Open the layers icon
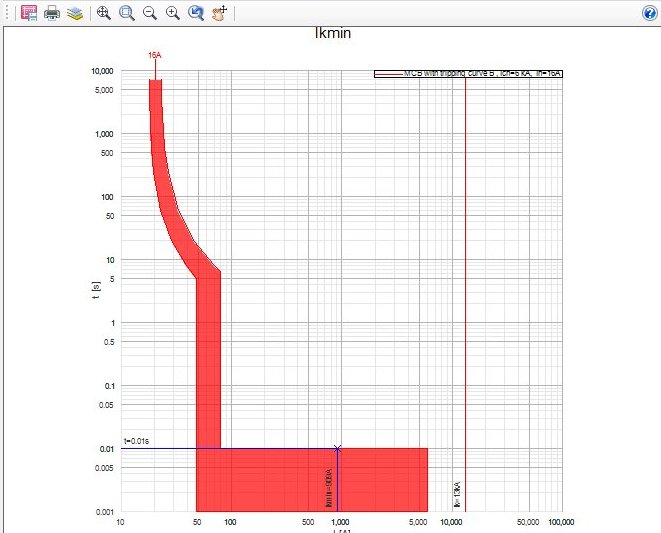This screenshot has width=661, height=533. coord(75,13)
